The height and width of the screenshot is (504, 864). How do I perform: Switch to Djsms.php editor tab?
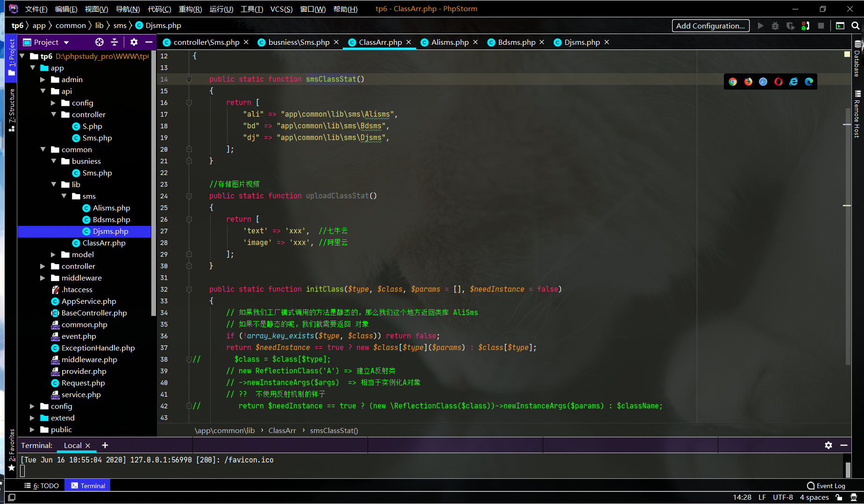[582, 42]
